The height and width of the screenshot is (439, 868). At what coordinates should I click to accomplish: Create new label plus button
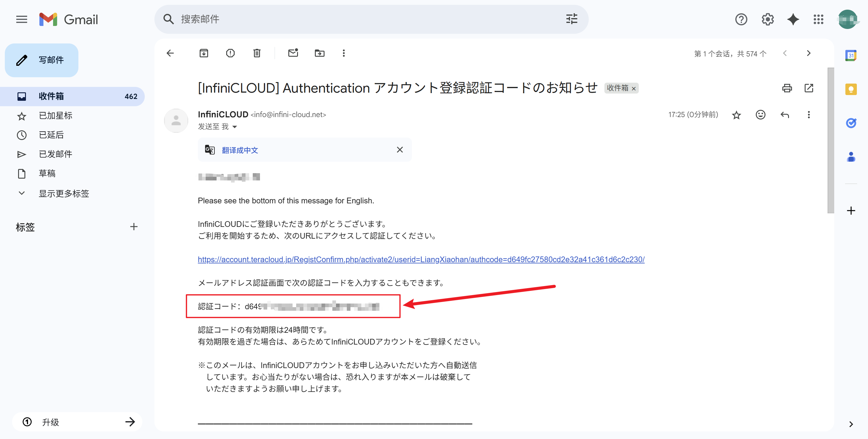[134, 227]
